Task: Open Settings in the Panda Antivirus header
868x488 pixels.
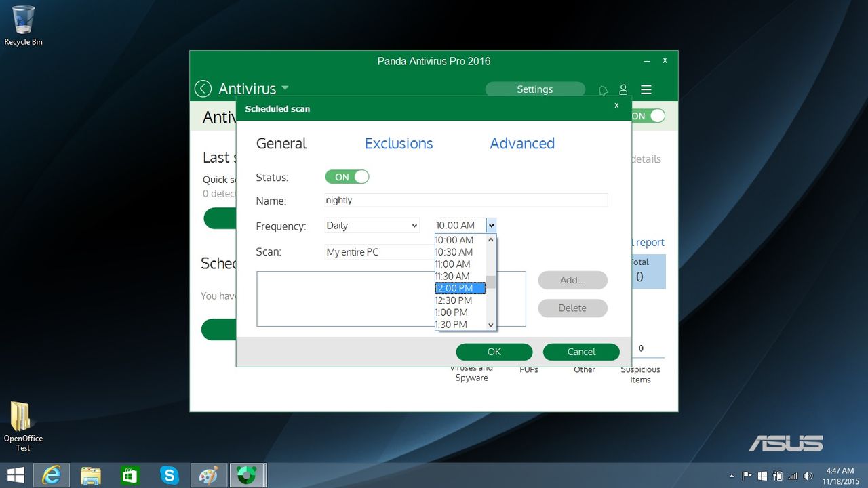Action: point(535,89)
